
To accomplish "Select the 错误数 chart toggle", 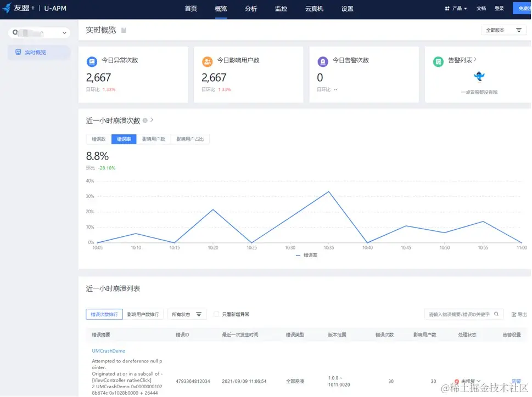I will [x=99, y=139].
